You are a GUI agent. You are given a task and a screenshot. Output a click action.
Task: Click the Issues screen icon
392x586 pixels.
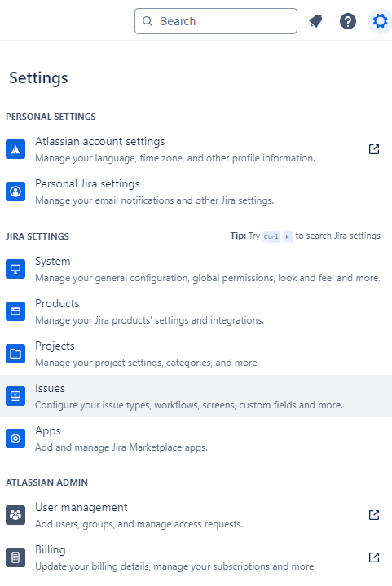point(15,396)
